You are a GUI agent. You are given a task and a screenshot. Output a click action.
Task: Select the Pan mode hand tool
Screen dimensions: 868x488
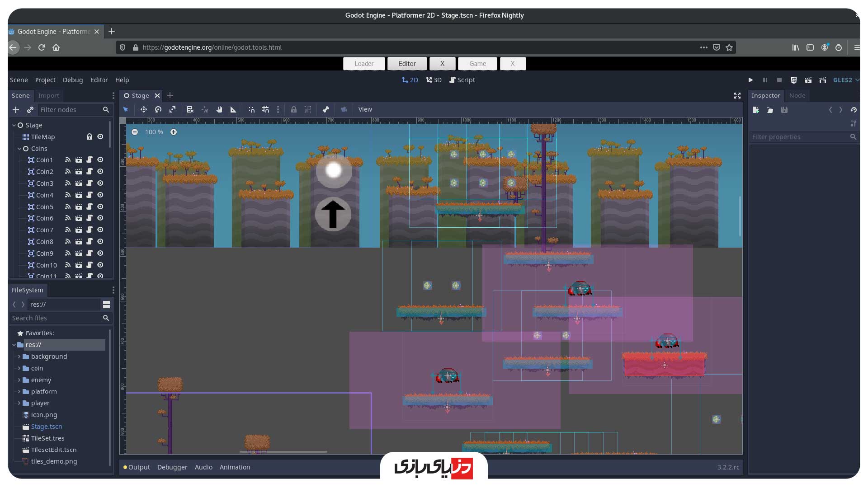pos(219,109)
